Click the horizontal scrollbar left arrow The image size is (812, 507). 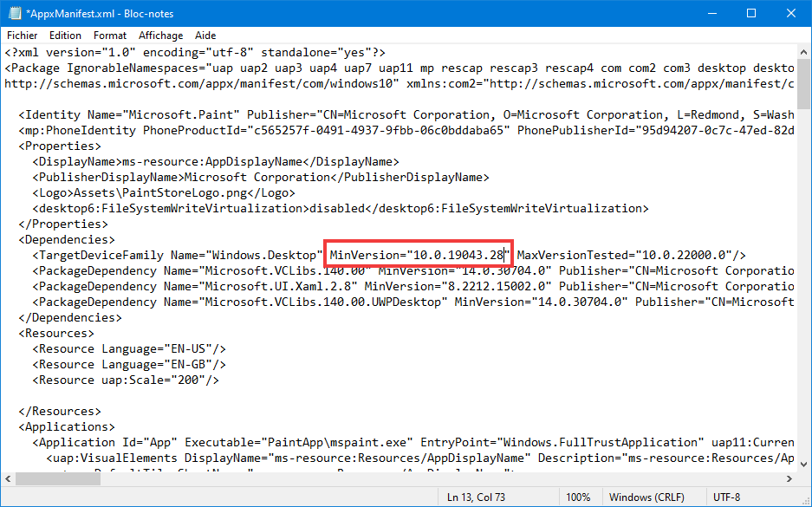7,478
